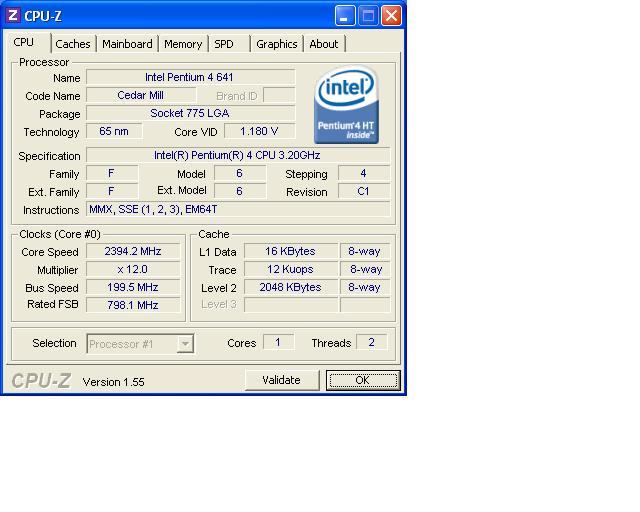Click the empty Level 3 cache field
This screenshot has height=512, width=640.
point(291,305)
